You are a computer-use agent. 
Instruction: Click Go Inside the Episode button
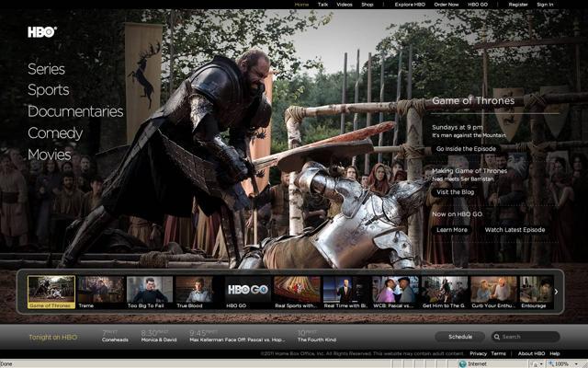coord(466,149)
